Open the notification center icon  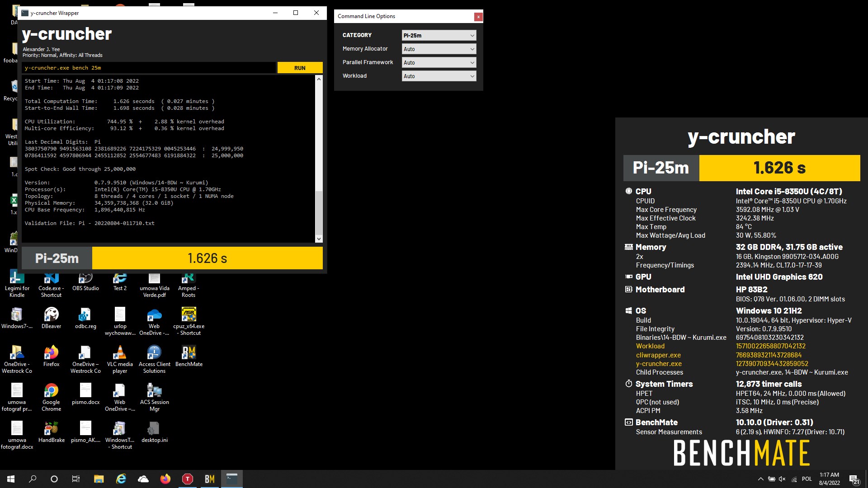point(854,479)
